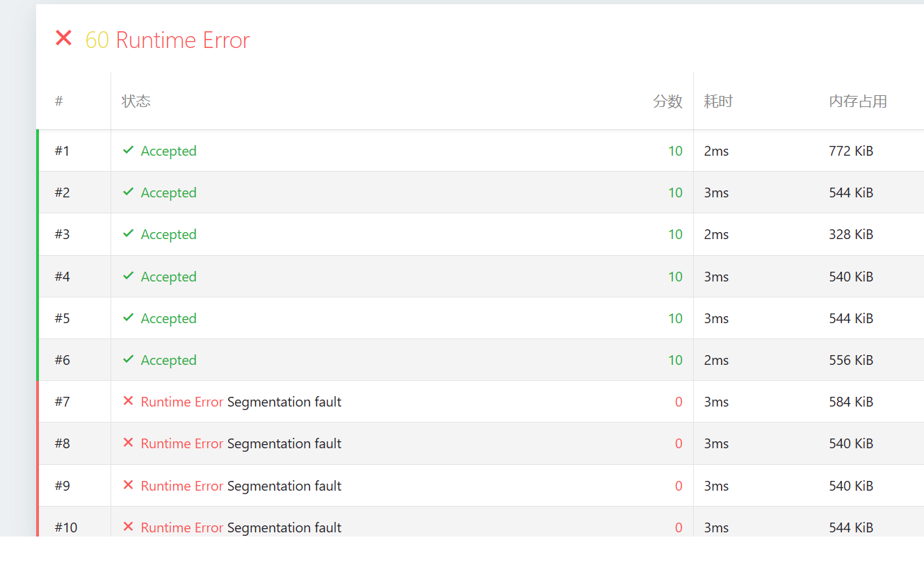Click the 772 KiB memory value
This screenshot has height=565, width=924.
851,151
